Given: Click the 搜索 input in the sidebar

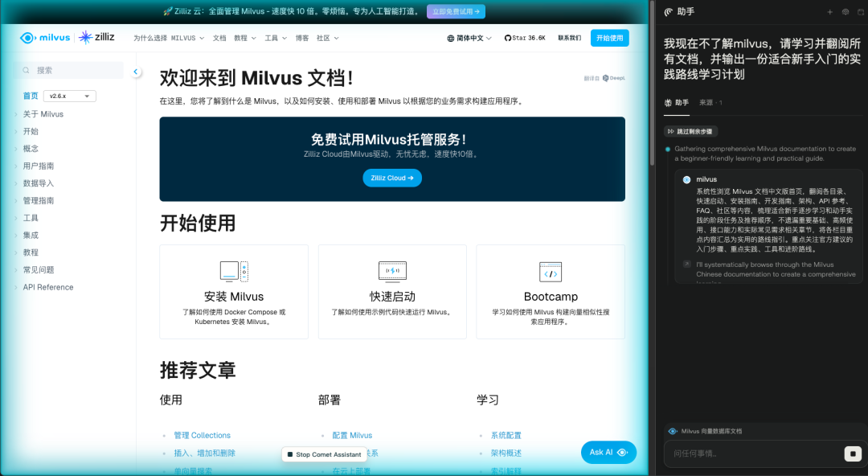Looking at the screenshot, I should [69, 71].
